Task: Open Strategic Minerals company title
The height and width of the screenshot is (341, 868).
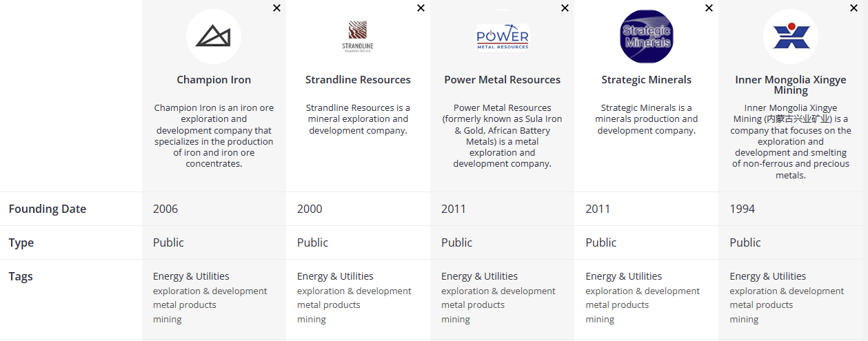Action: (x=646, y=80)
